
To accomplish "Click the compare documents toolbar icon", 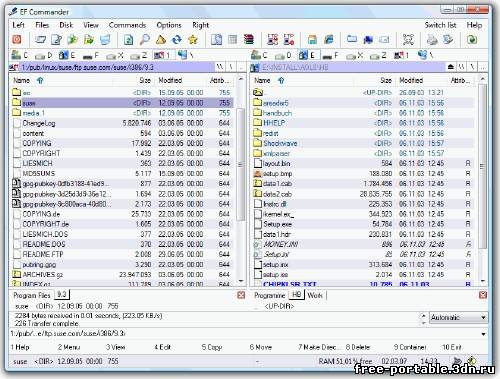I will 216,40.
